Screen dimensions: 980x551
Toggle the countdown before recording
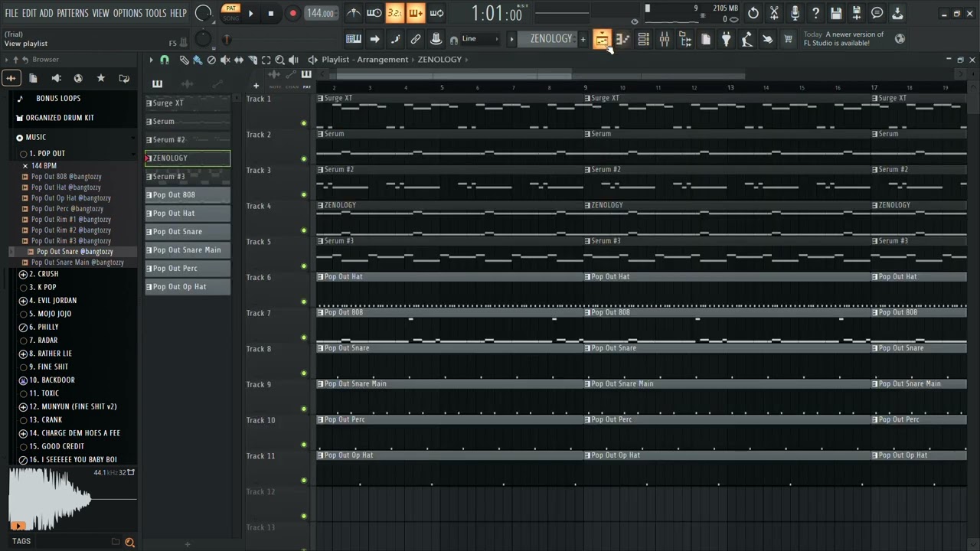[394, 13]
